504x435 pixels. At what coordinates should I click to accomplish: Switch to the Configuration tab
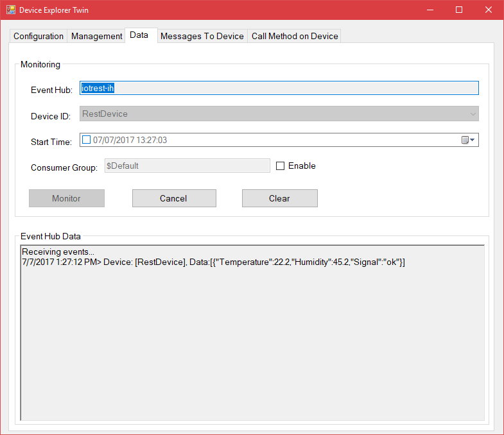point(39,36)
